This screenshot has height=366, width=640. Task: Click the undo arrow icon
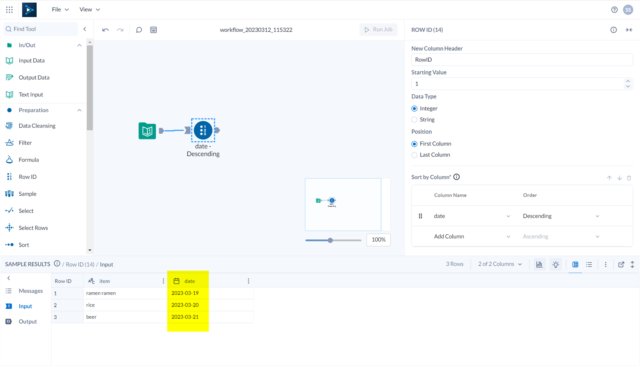point(105,30)
